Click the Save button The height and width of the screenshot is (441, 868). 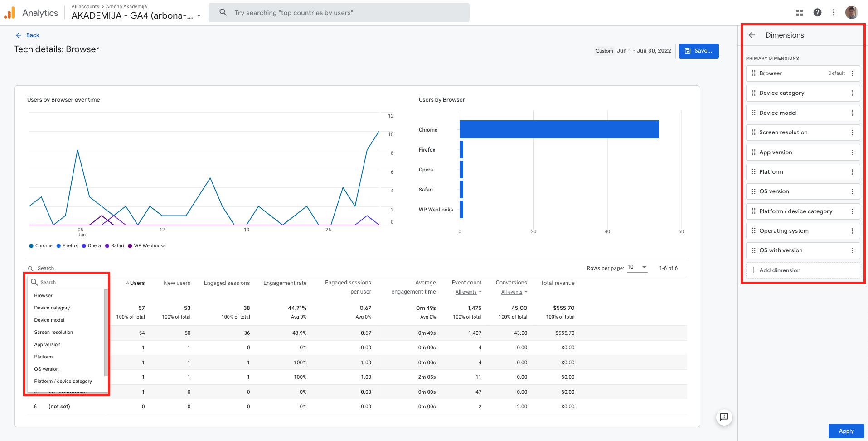(x=698, y=51)
